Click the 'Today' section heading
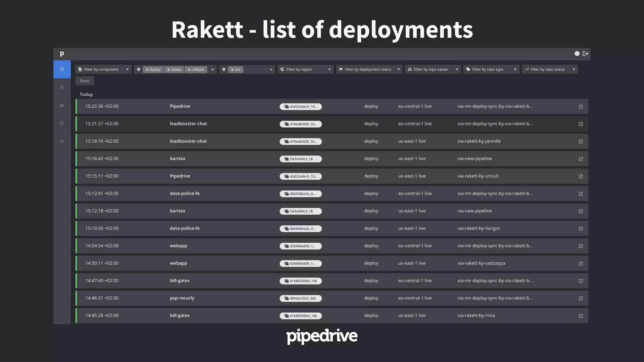 (86, 94)
